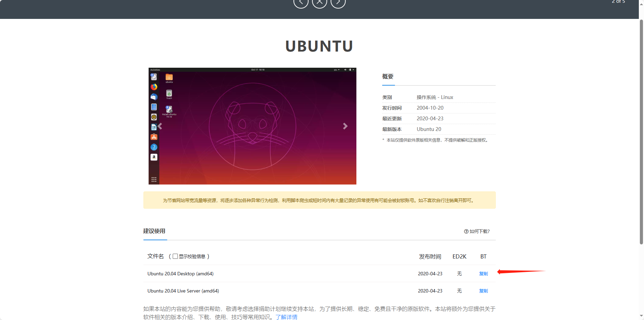Show next Ubuntu screenshot in carousel
The height and width of the screenshot is (320, 644).
tap(345, 126)
